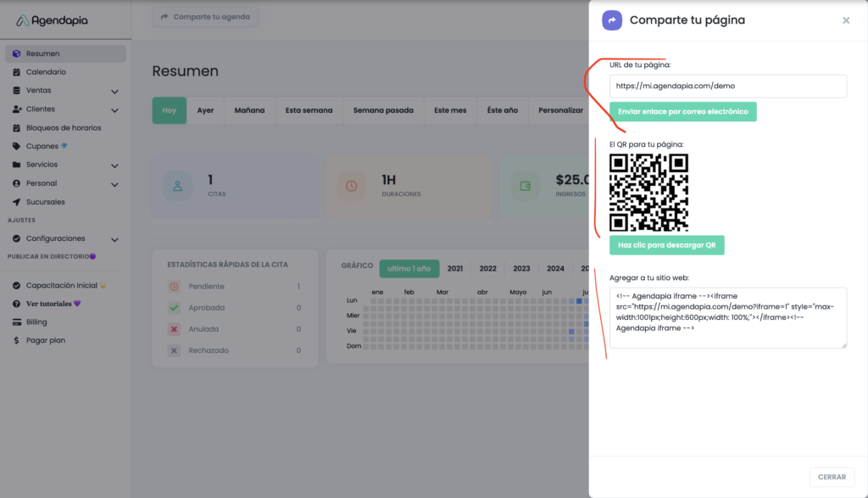Image resolution: width=868 pixels, height=498 pixels.
Task: Close the Comparte tu página panel
Action: click(x=845, y=20)
